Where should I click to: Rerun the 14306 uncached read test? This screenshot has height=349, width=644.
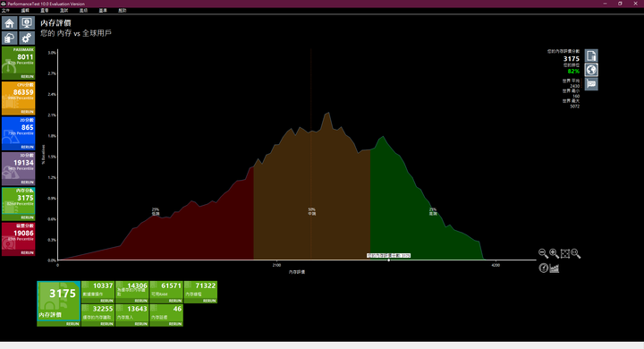pyautogui.click(x=141, y=301)
